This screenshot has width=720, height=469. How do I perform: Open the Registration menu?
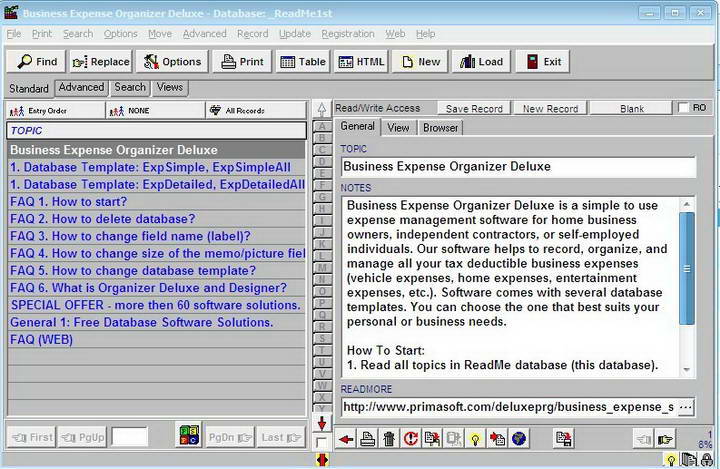(348, 34)
